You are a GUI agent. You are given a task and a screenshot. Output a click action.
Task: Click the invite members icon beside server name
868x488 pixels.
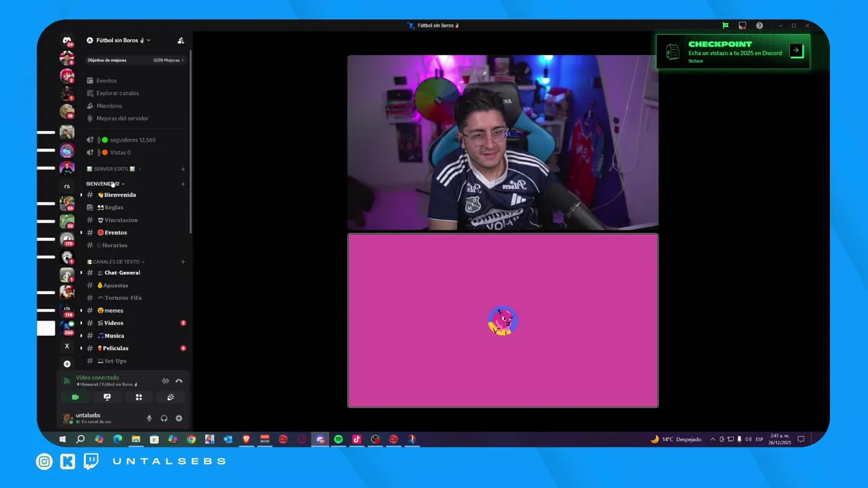180,41
